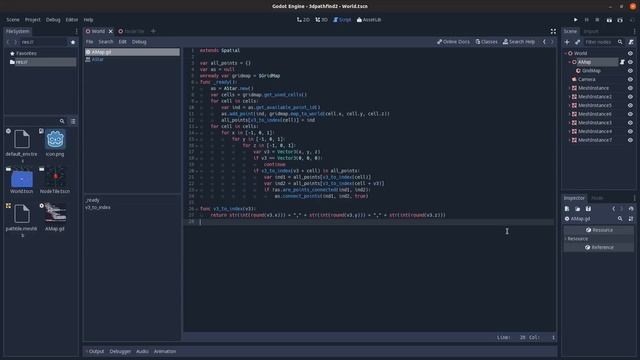Go to previous script in history

544,42
